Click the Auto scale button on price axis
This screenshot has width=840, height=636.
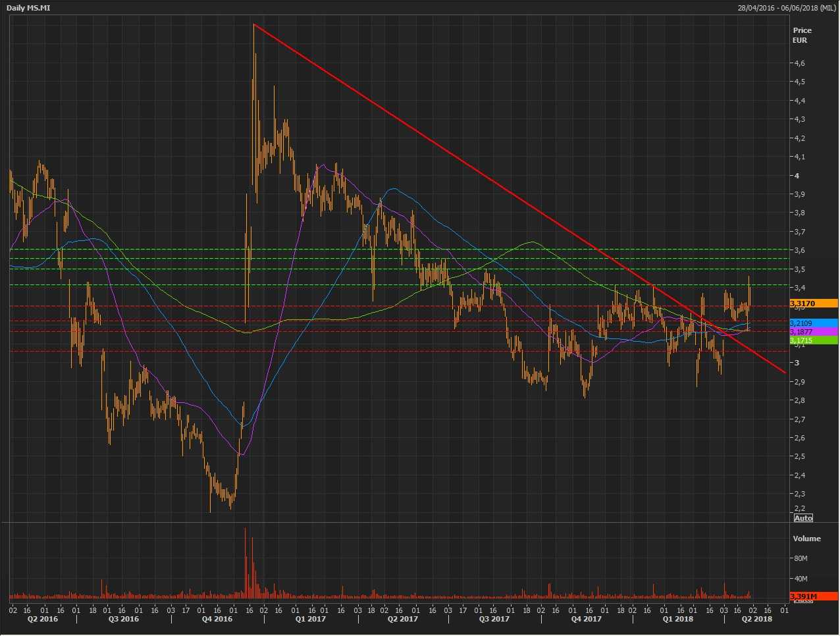click(803, 518)
